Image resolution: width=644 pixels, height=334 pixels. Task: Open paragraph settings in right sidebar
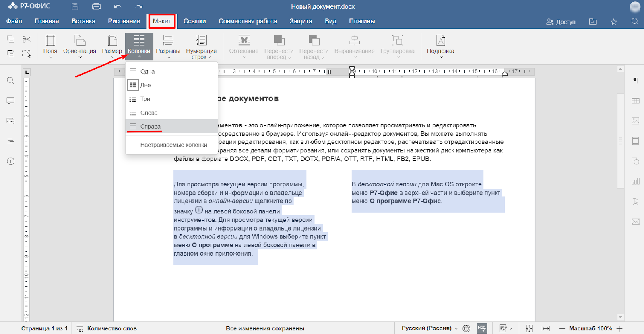(636, 80)
